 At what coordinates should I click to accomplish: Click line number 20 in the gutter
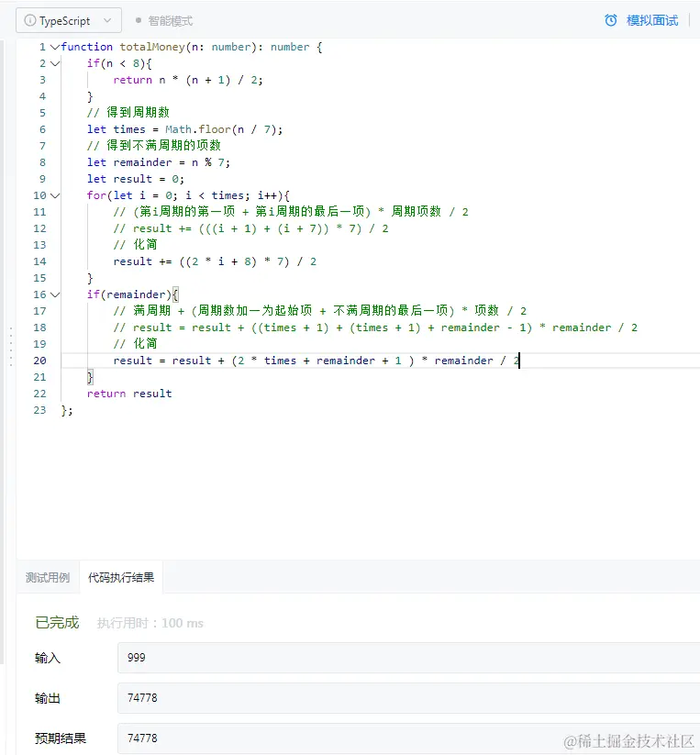coord(40,361)
